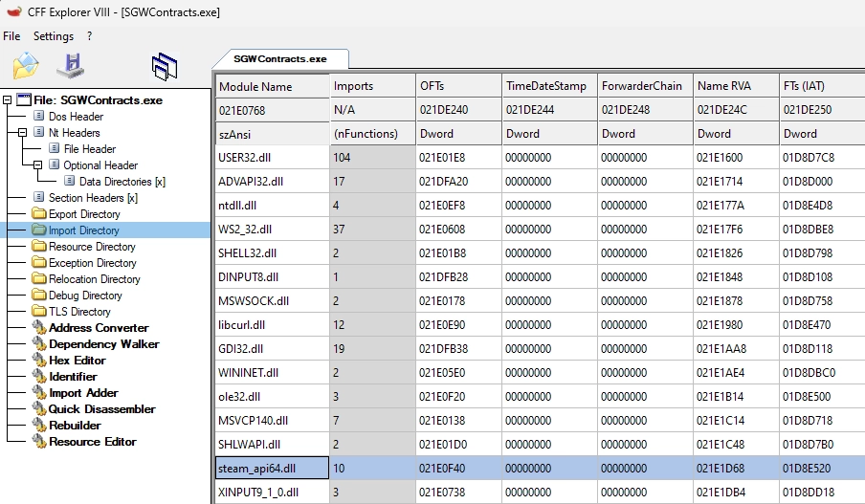Click the Section Headers node icon

[38, 197]
